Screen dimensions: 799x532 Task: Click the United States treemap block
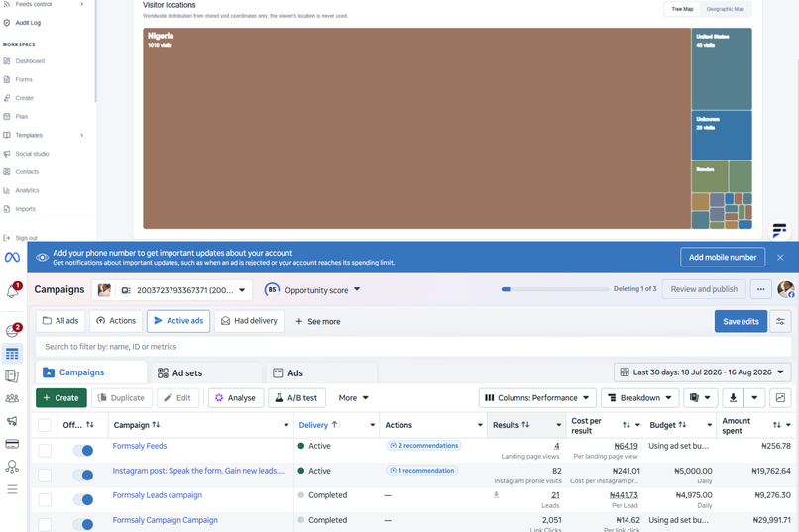pyautogui.click(x=721, y=68)
